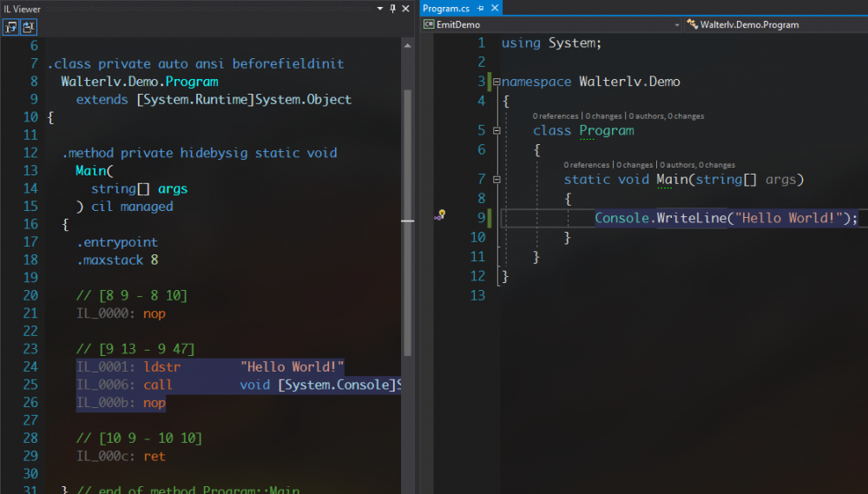Collapse the Main method block
The image size is (868, 494).
coord(496,179)
